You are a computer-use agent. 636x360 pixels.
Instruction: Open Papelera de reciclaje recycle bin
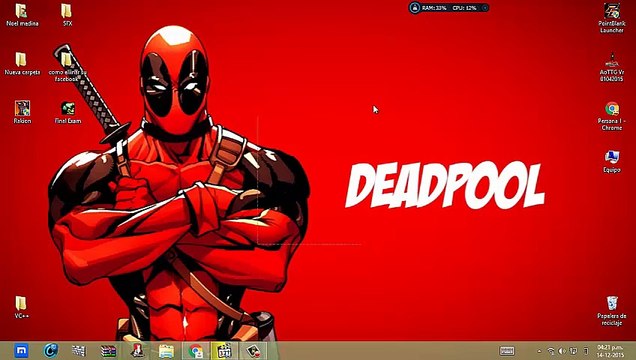tap(612, 311)
